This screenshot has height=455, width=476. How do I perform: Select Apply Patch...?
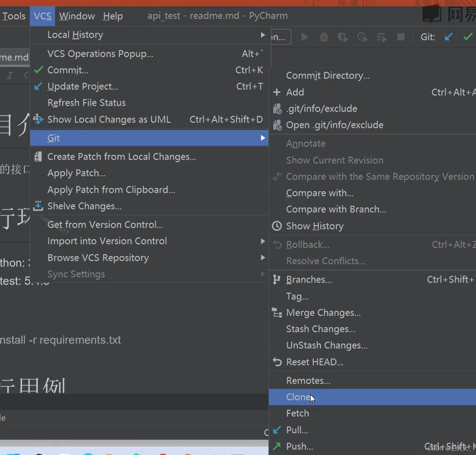point(149,173)
